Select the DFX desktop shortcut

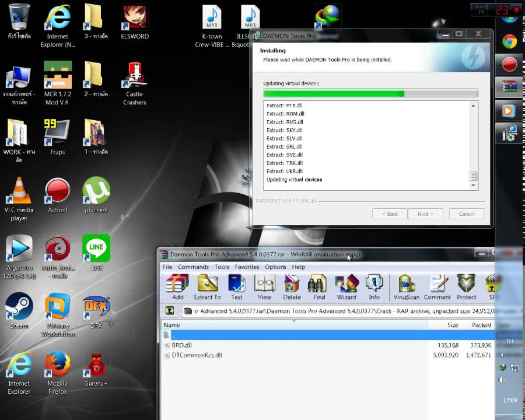tap(96, 311)
